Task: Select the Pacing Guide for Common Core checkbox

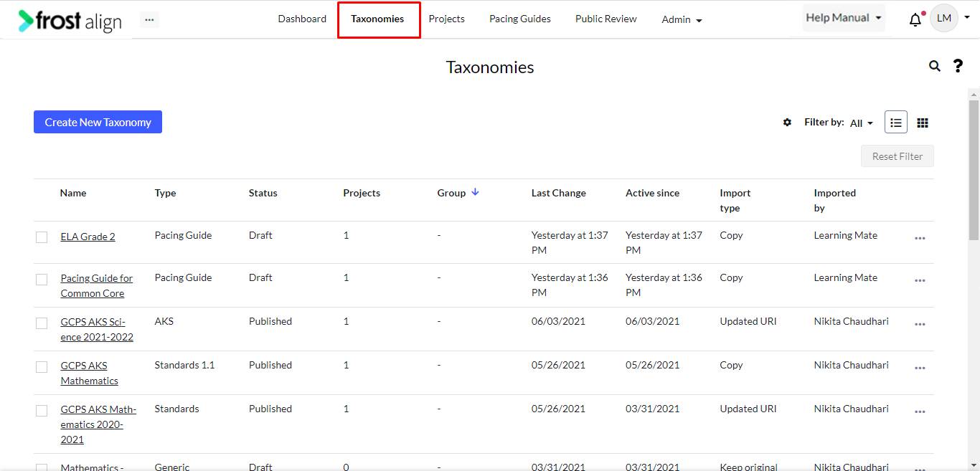Action: (x=41, y=280)
